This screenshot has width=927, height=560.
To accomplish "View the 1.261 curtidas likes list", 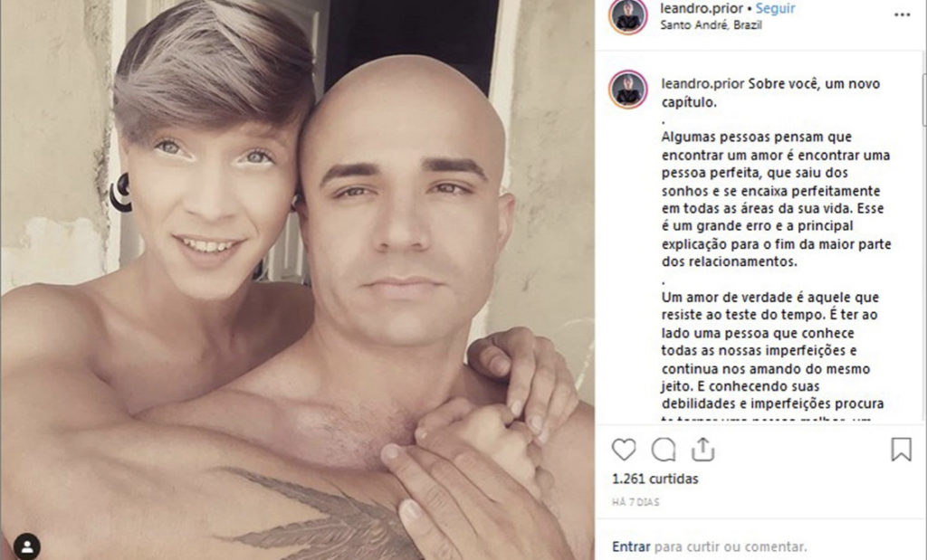I will (x=655, y=479).
